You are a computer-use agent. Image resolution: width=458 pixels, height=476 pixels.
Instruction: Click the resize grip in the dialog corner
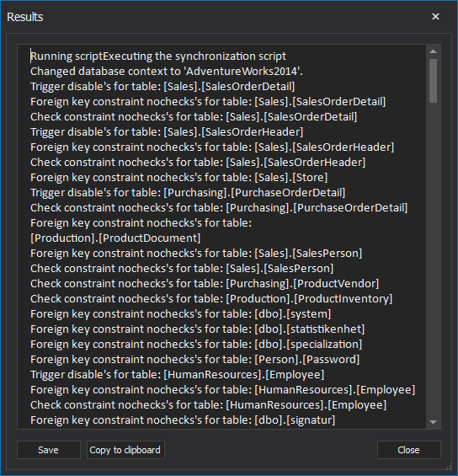point(448,467)
